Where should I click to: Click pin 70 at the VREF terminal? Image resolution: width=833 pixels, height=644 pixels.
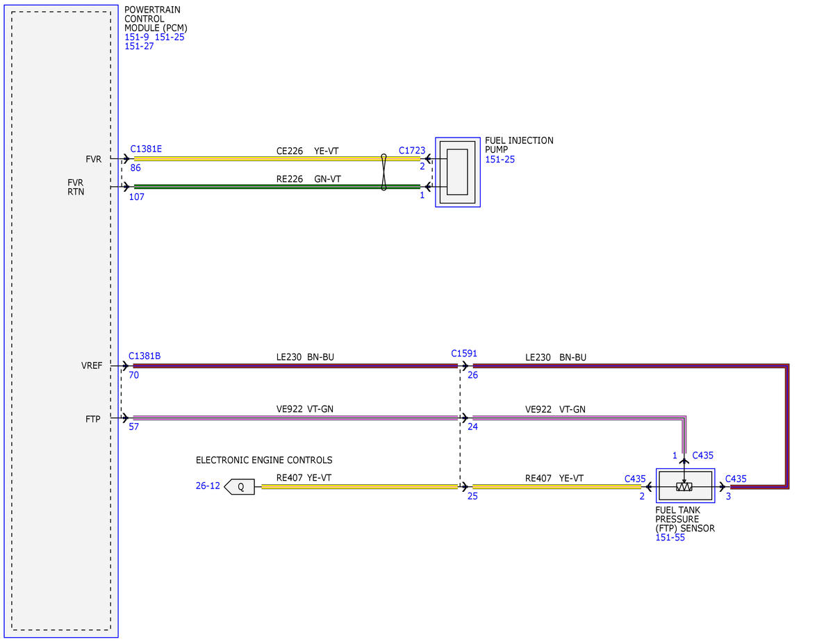(x=134, y=375)
